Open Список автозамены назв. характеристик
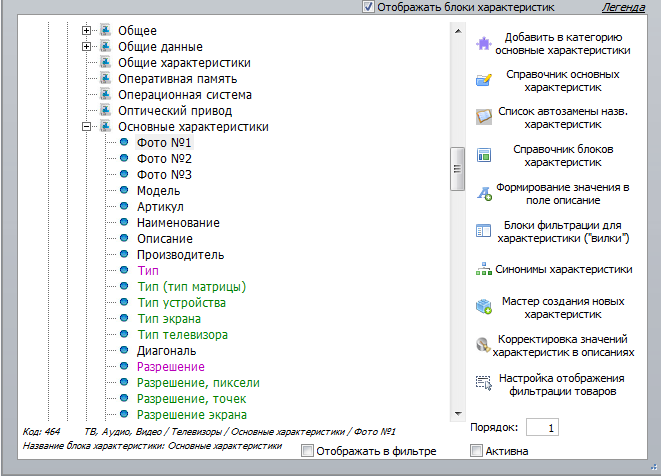The image size is (661, 476). tap(563, 118)
